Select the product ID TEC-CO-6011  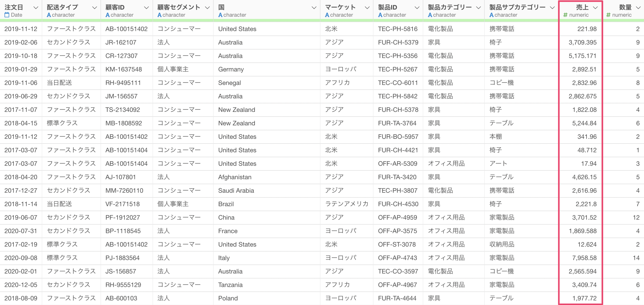398,83
